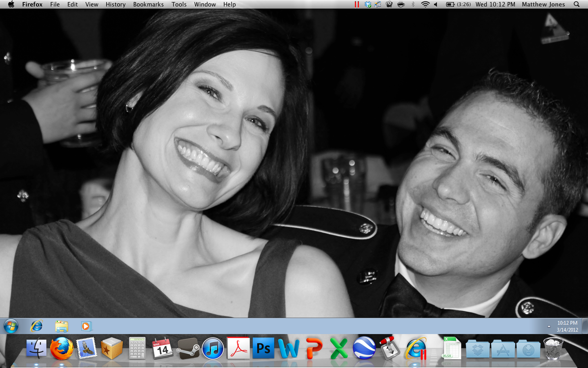588x368 pixels.
Task: Launch Adobe Acrobat from the dock
Action: pyautogui.click(x=238, y=349)
